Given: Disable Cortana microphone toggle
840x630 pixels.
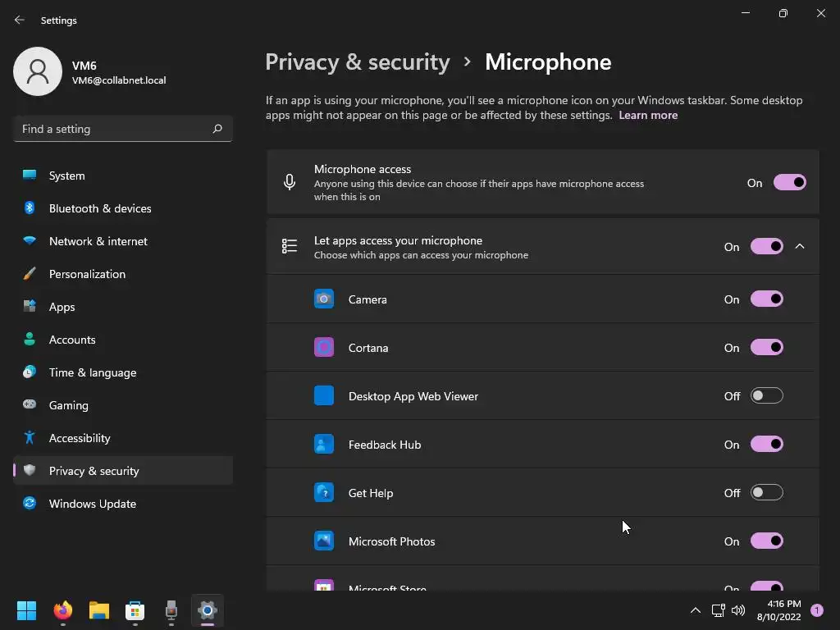Looking at the screenshot, I should coord(767,347).
